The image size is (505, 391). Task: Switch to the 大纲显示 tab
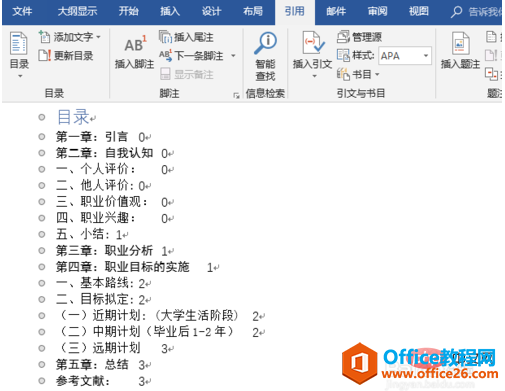point(77,12)
